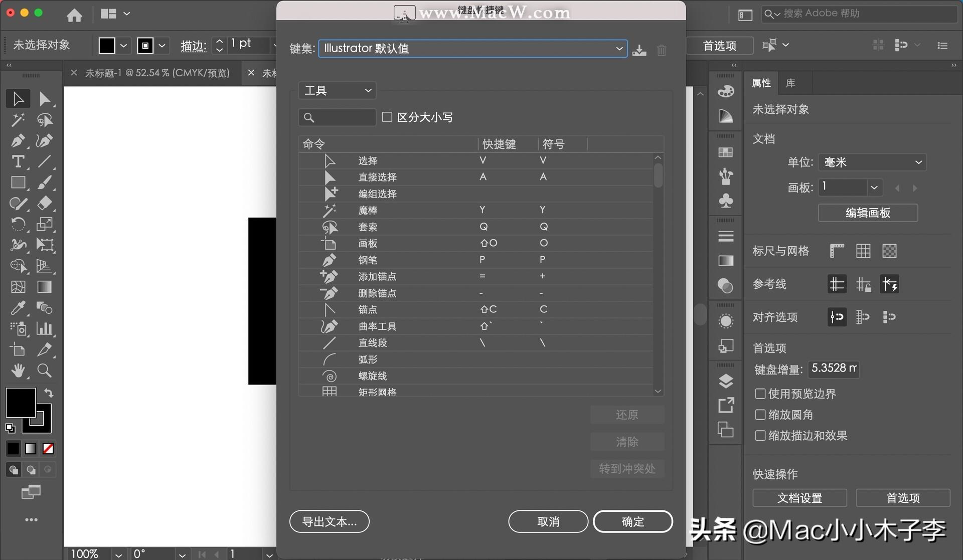963x560 pixels.
Task: Toggle show rulers in 标尺与网格
Action: 837,251
